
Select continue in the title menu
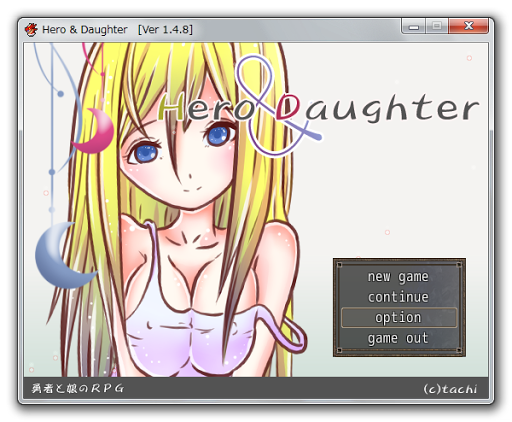click(398, 297)
